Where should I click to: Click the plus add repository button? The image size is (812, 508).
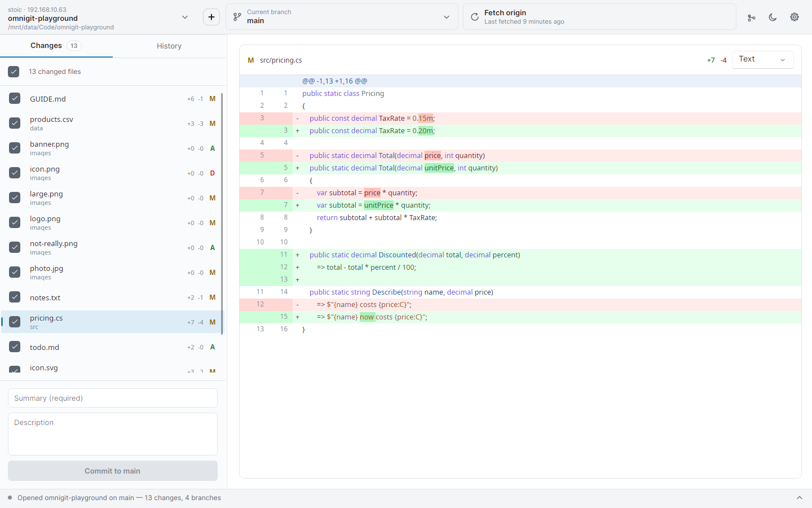(211, 17)
